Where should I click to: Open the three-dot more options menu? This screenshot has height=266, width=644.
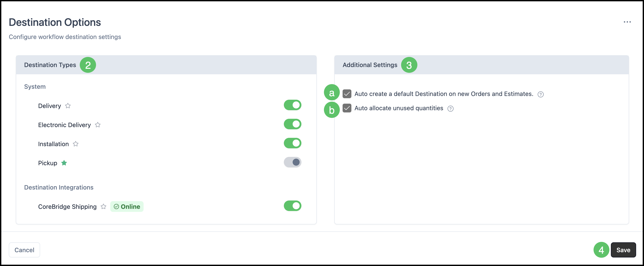click(627, 22)
